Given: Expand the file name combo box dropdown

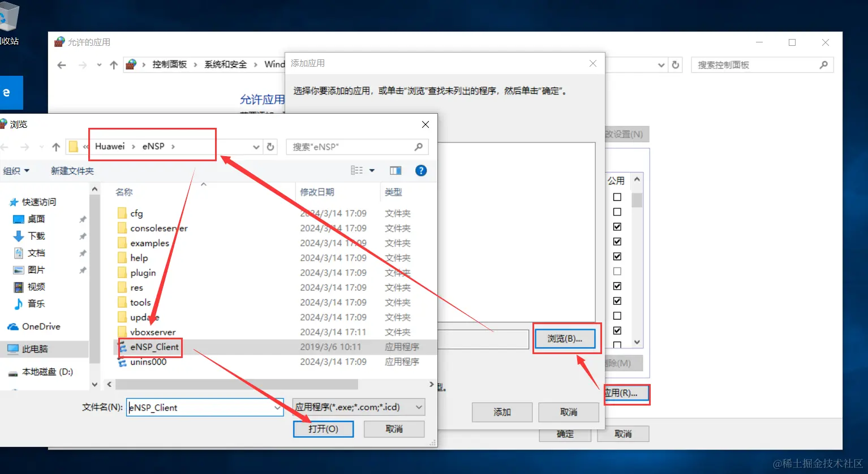Looking at the screenshot, I should click(x=277, y=407).
